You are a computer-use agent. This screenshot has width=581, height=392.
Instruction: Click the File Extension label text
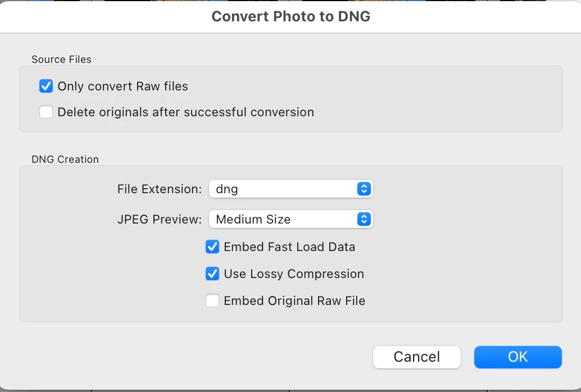pyautogui.click(x=159, y=189)
